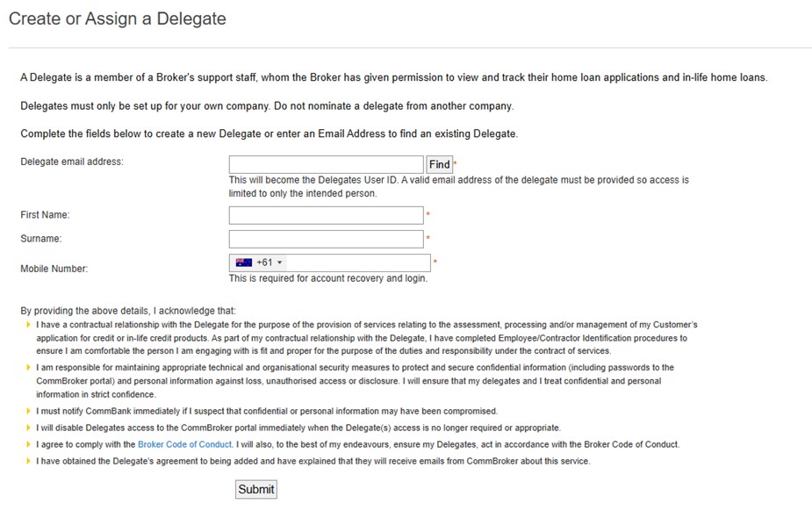Click the "Mobile Number:" label
Image resolution: width=812 pixels, height=518 pixels.
click(54, 269)
